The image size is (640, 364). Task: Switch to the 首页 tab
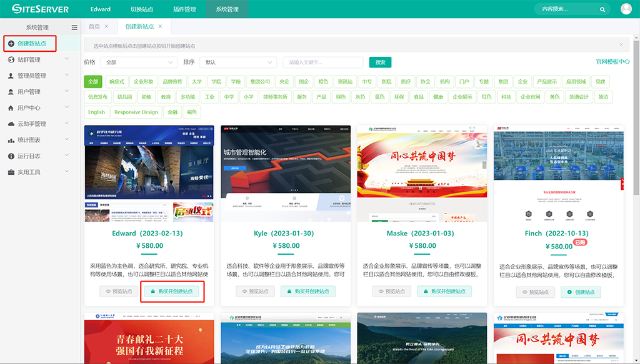94,26
